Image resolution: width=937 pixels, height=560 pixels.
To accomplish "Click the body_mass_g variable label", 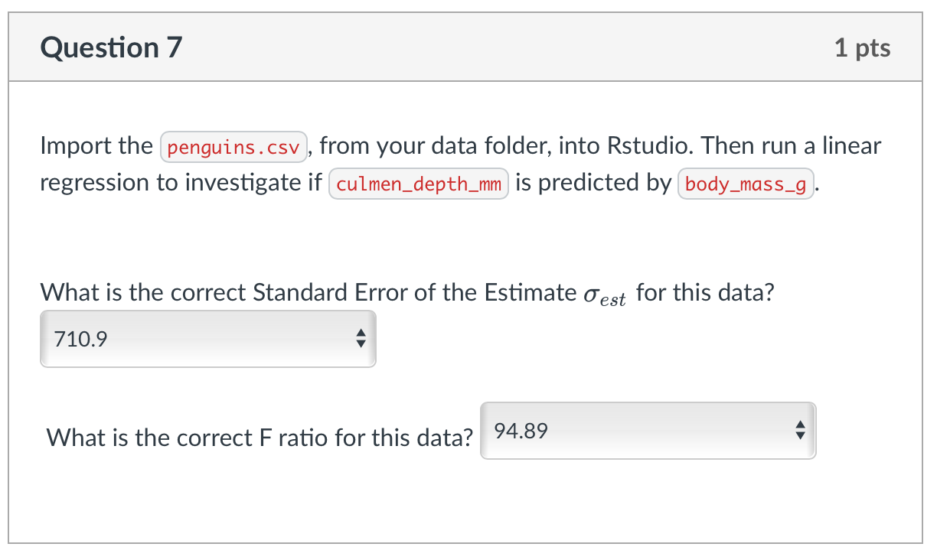I will pos(745,184).
